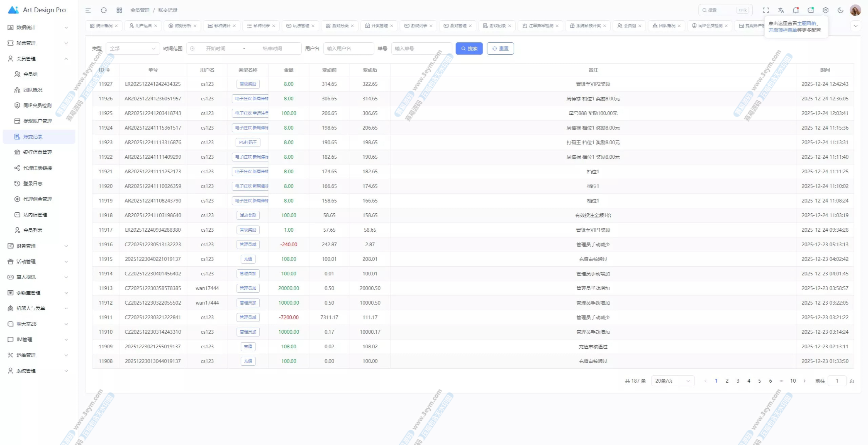Screen dimensions: 868x445
Task: Open the language translation icon
Action: pos(781,10)
